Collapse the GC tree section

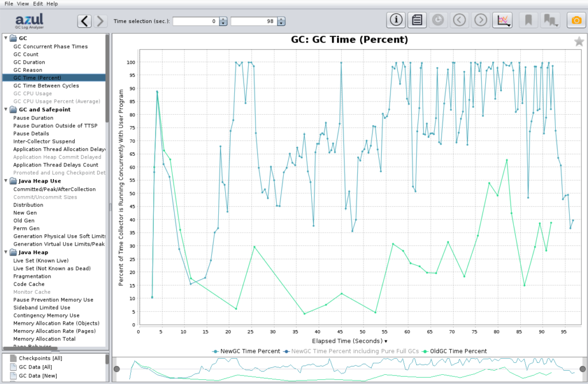(6, 38)
